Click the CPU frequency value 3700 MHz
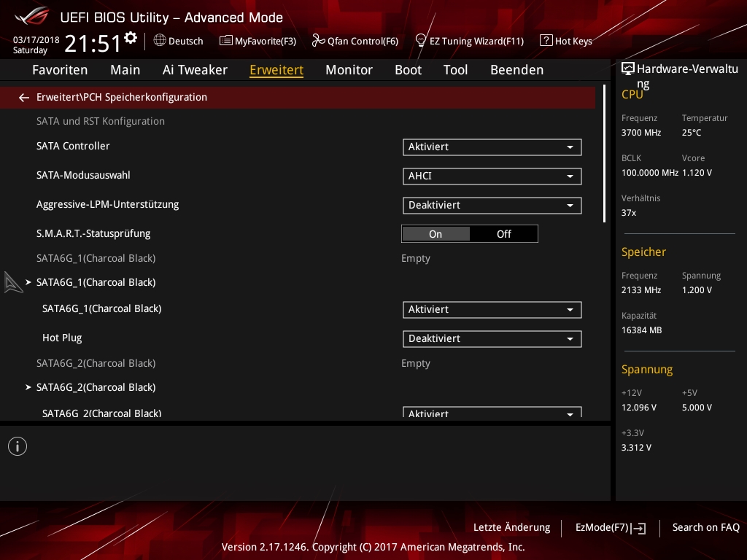 pyautogui.click(x=641, y=133)
